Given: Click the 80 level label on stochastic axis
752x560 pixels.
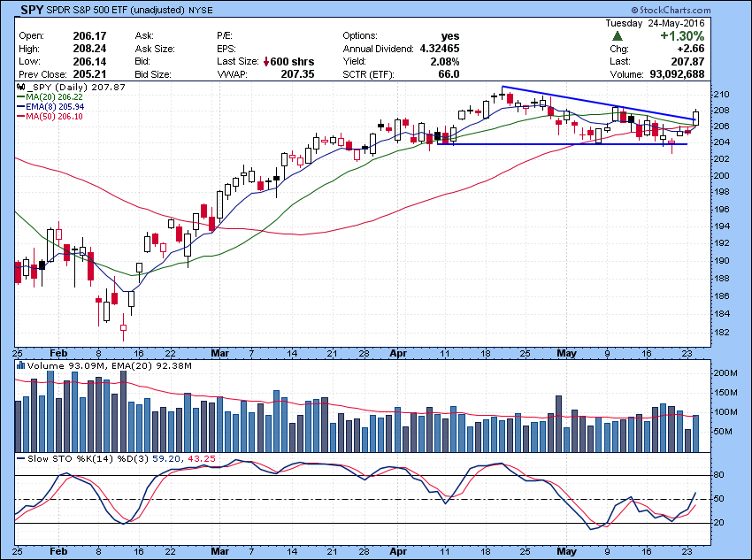Looking at the screenshot, I should (719, 475).
